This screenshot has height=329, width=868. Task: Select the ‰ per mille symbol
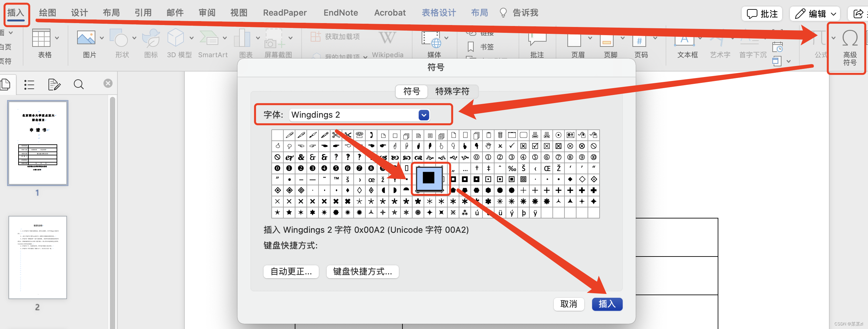(x=512, y=168)
